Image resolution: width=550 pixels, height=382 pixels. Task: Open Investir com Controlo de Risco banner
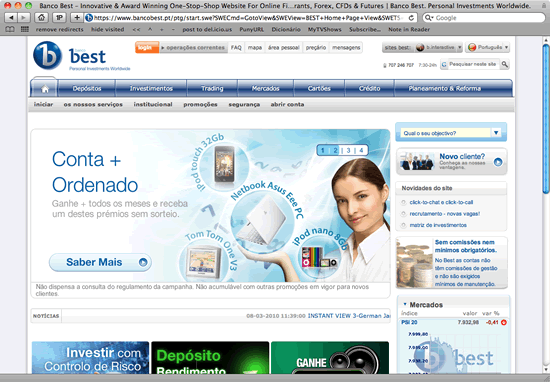click(x=90, y=358)
